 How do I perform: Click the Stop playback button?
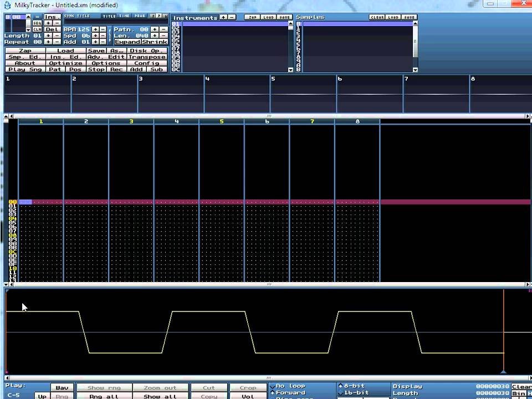tap(96, 69)
